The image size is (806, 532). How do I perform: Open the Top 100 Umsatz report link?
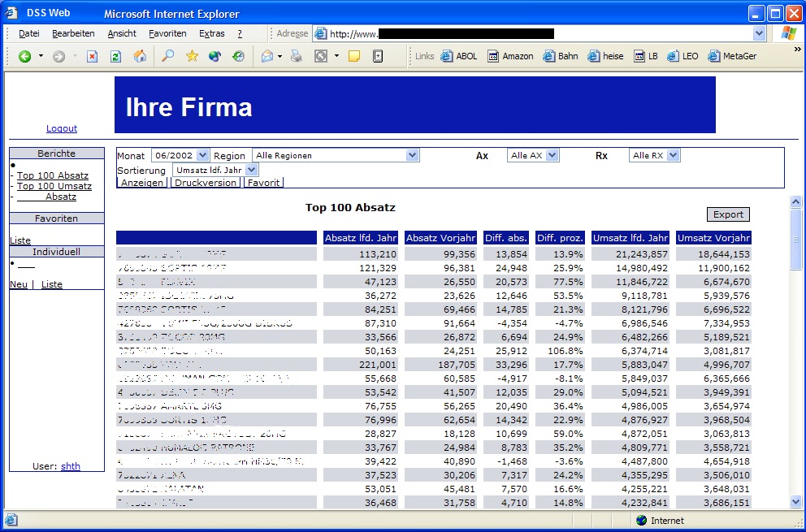(54, 186)
